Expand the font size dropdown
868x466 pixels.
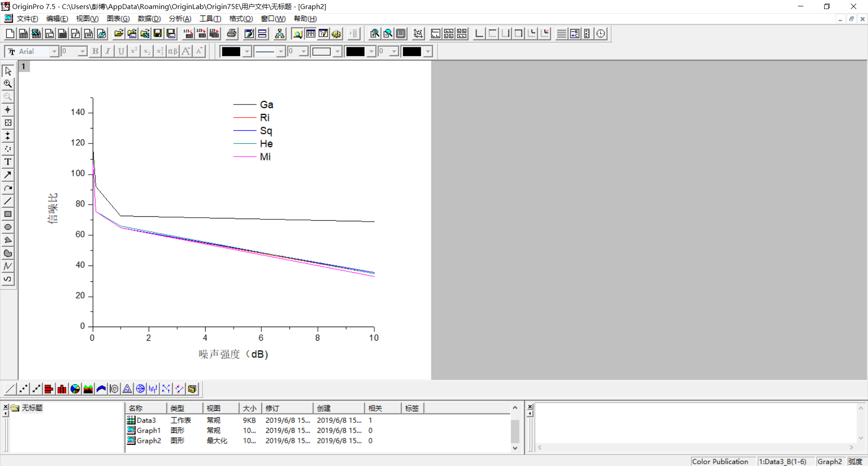(x=82, y=52)
